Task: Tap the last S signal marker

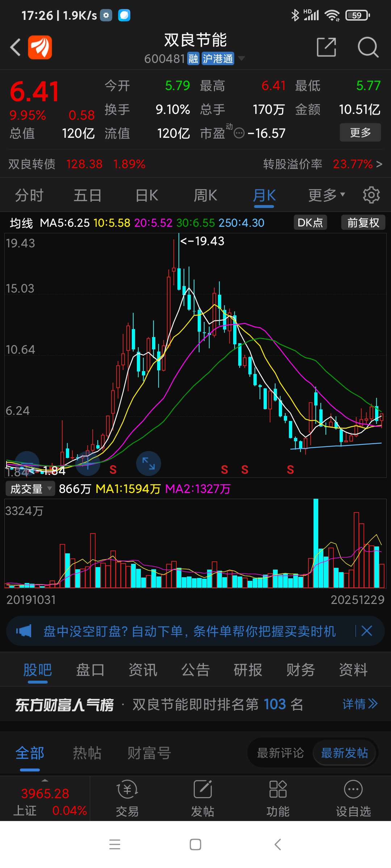Action: pyautogui.click(x=290, y=469)
